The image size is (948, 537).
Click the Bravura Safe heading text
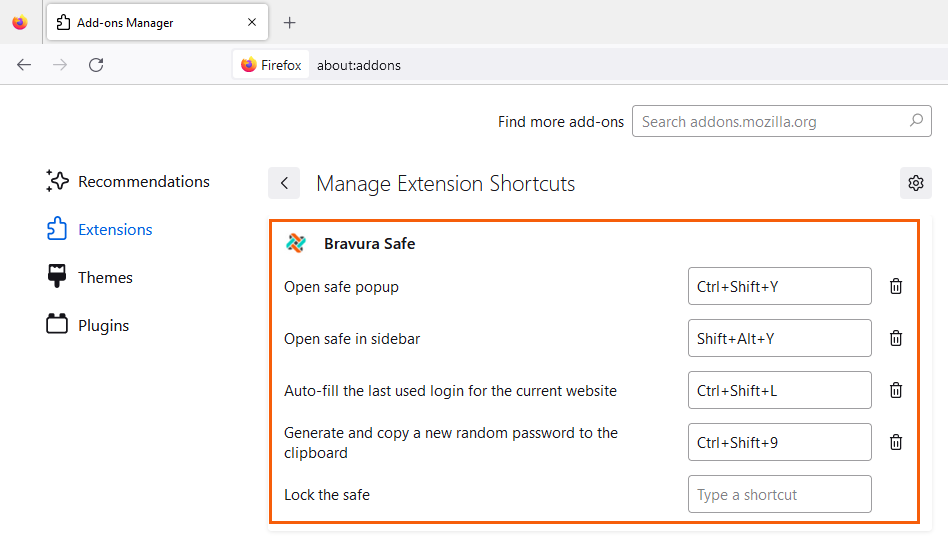[369, 244]
